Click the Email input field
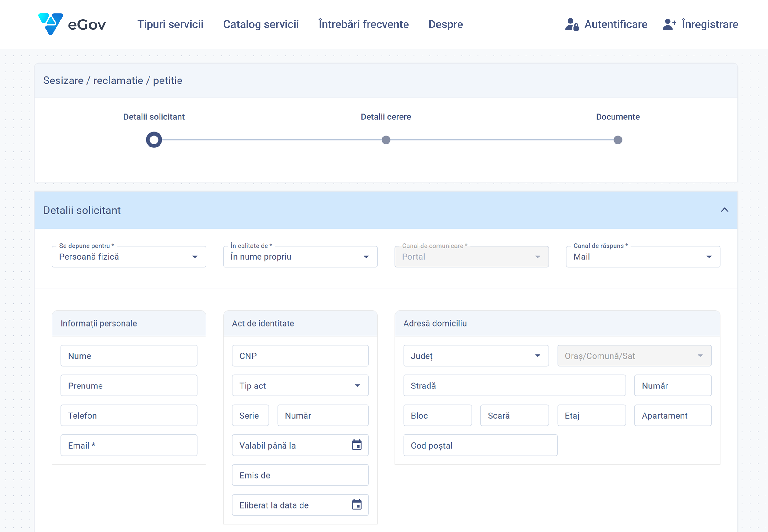Image resolution: width=768 pixels, height=532 pixels. click(129, 445)
